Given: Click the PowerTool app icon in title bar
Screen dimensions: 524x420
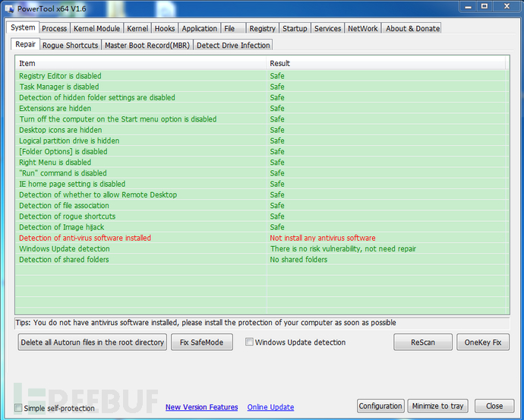Looking at the screenshot, I should [9, 9].
